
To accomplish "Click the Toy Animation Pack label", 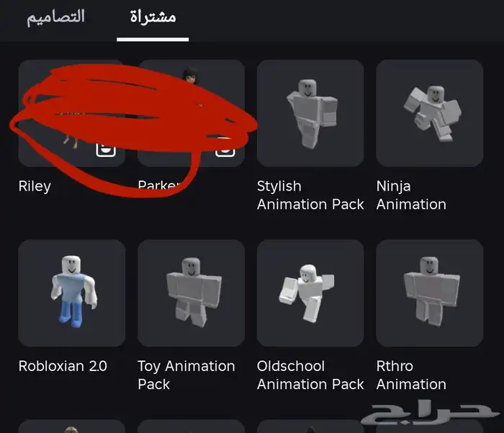I will pos(186,375).
